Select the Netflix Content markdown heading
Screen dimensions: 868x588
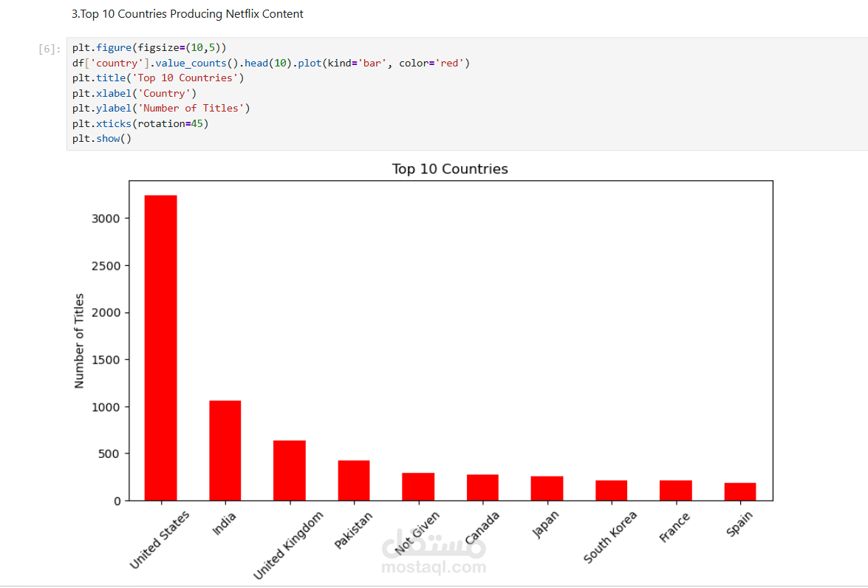(187, 14)
